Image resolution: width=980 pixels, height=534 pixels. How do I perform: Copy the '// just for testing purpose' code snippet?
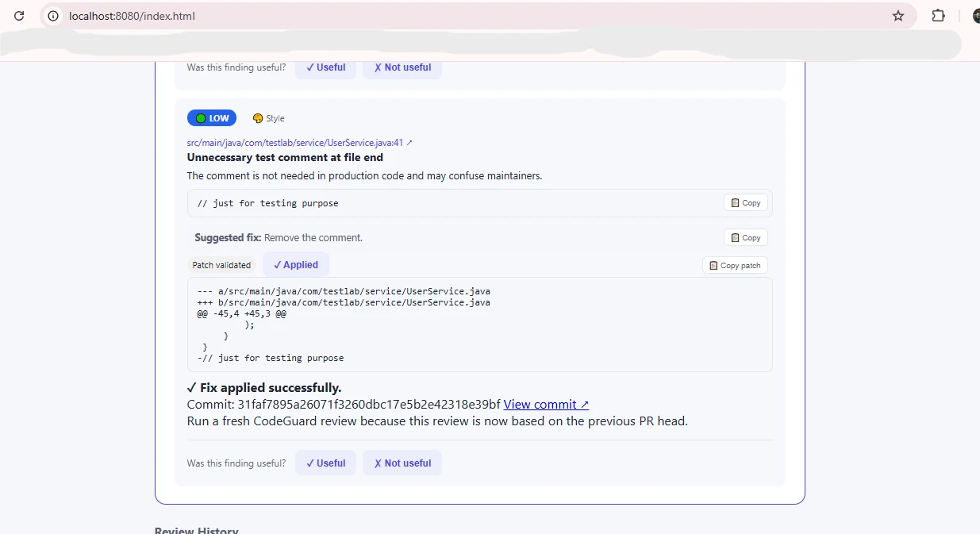[x=746, y=203]
